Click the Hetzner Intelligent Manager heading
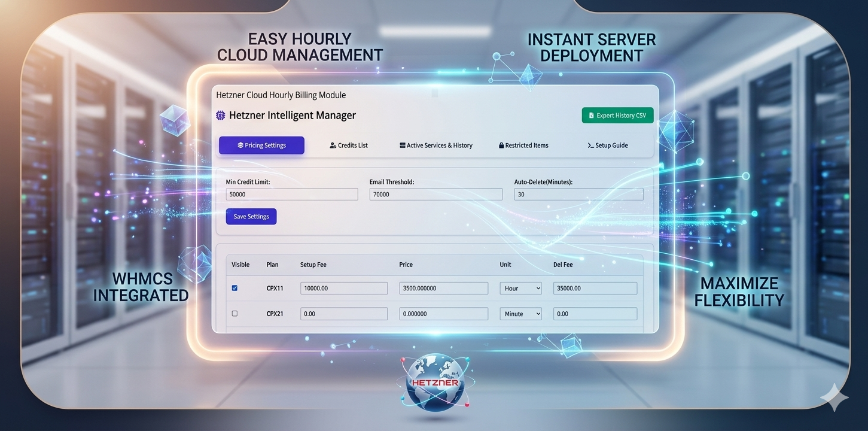This screenshot has height=431, width=868. coord(293,116)
